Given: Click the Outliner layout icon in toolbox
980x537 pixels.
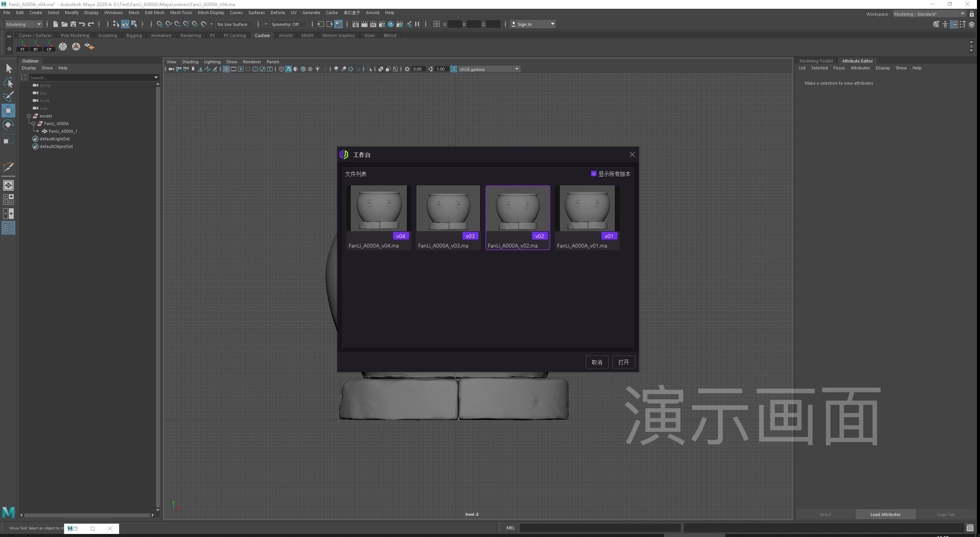Looking at the screenshot, I should tap(8, 228).
